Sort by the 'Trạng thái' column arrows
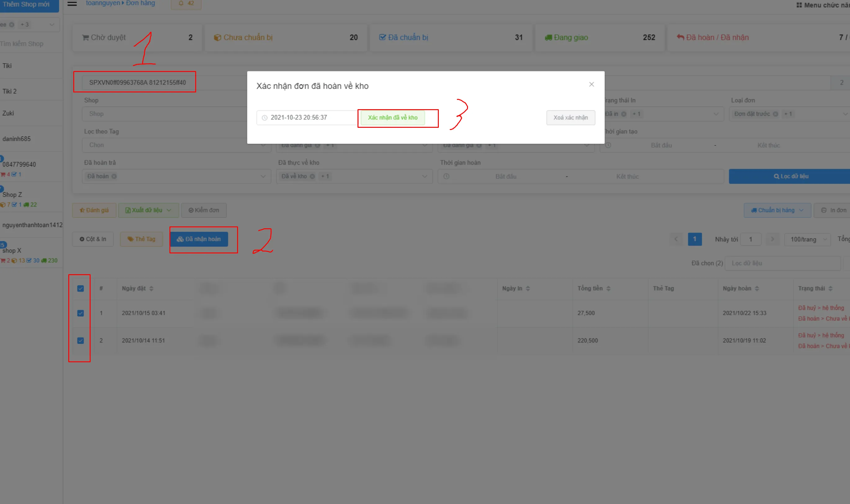The height and width of the screenshot is (504, 850). [830, 289]
